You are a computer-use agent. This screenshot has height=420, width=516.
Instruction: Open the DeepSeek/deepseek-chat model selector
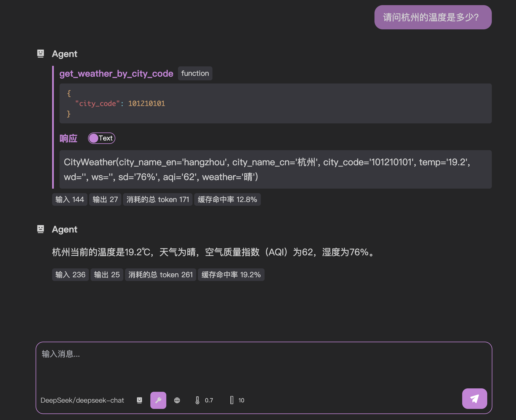point(82,400)
